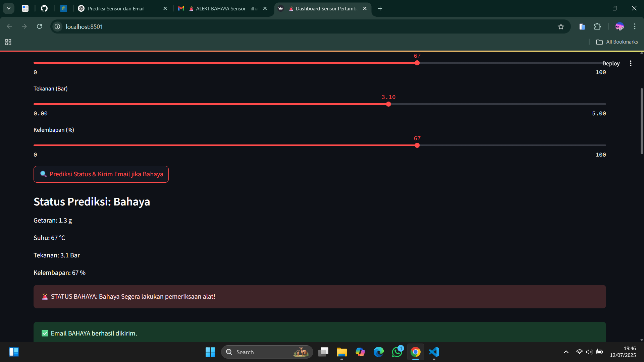Open Task View on taskbar
This screenshot has height=362, width=644.
tap(323, 352)
